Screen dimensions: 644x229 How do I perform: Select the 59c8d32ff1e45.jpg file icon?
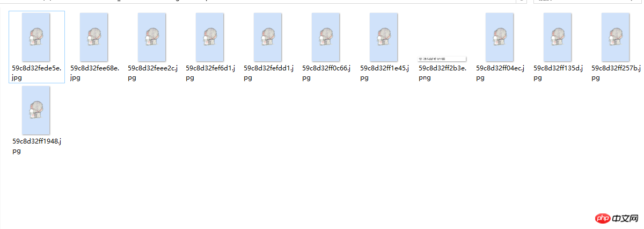point(384,37)
